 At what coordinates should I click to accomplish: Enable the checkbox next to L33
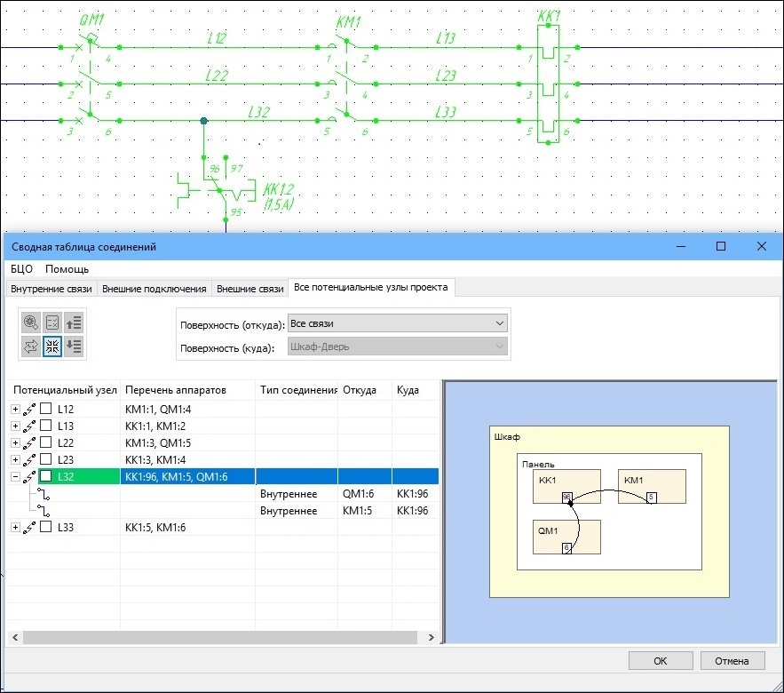click(45, 528)
